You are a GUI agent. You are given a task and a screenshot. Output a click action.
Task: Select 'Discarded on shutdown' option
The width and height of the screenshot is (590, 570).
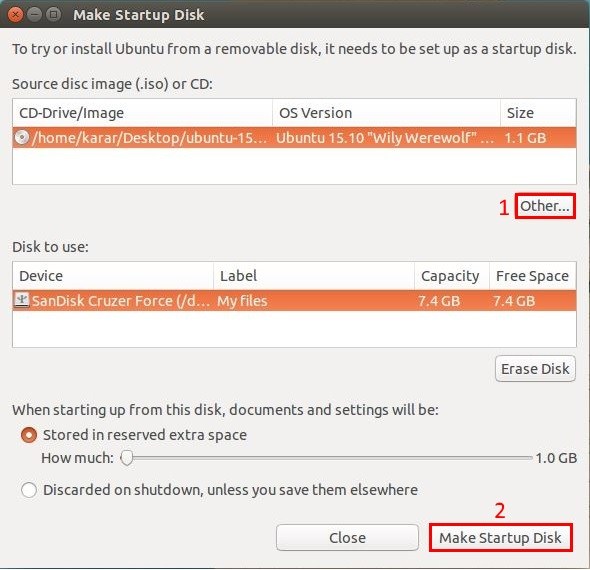[29, 490]
